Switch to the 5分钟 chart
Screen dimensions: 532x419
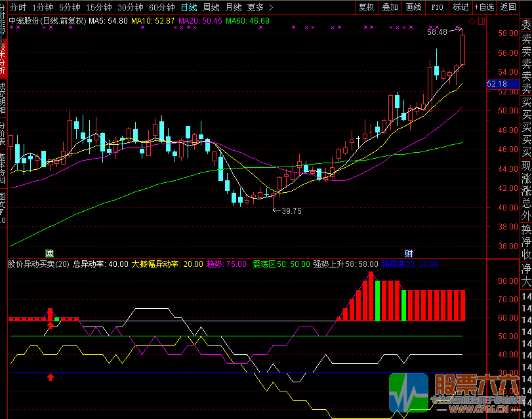pos(70,7)
